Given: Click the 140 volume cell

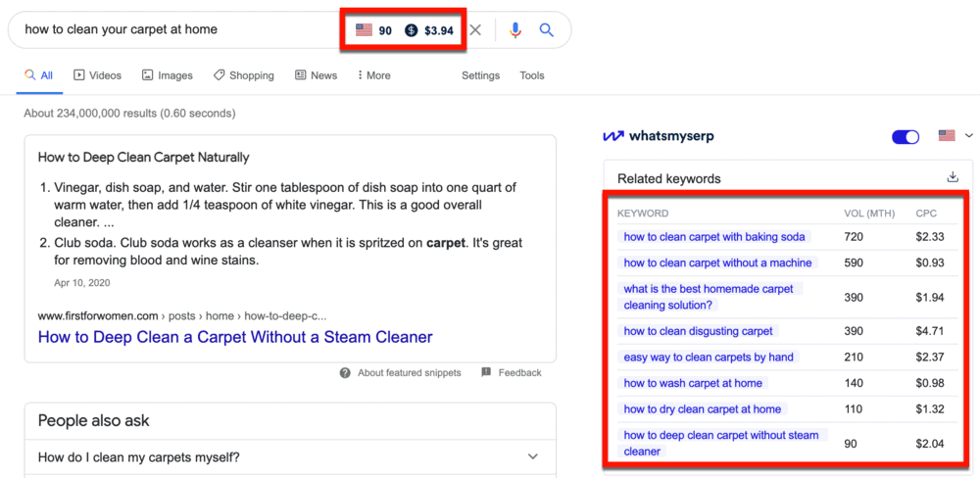Looking at the screenshot, I should pos(854,383).
